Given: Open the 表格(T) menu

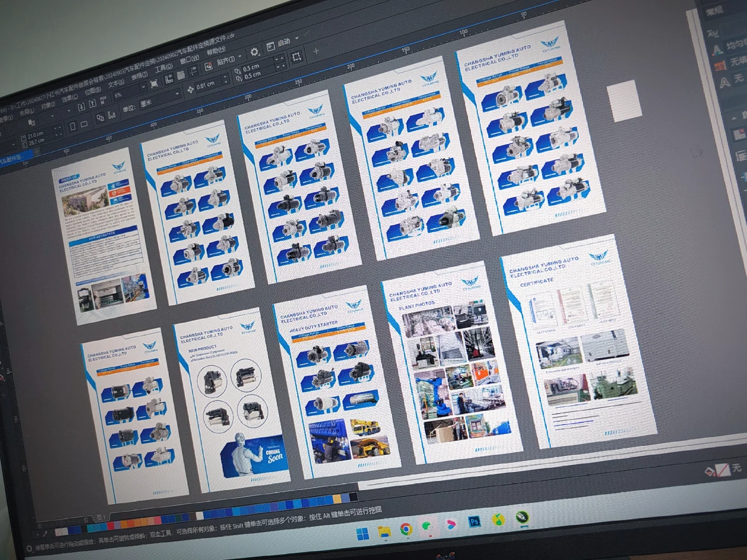Looking at the screenshot, I should (x=140, y=75).
